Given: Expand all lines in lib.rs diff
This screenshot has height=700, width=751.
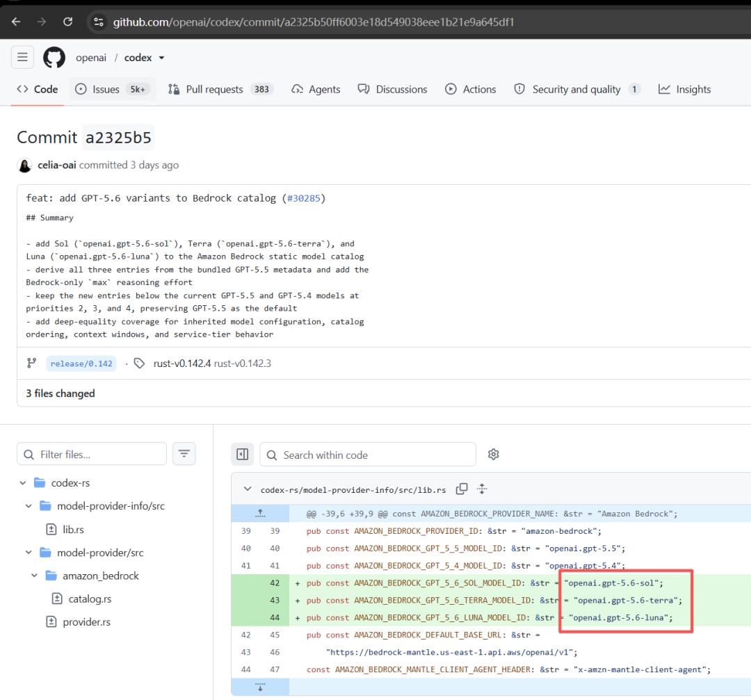Looking at the screenshot, I should pyautogui.click(x=482, y=489).
